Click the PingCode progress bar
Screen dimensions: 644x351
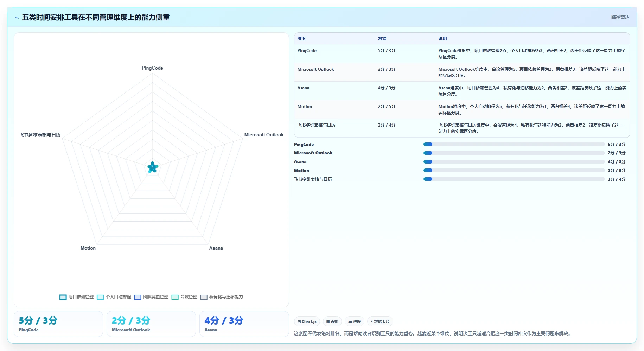[x=514, y=144]
